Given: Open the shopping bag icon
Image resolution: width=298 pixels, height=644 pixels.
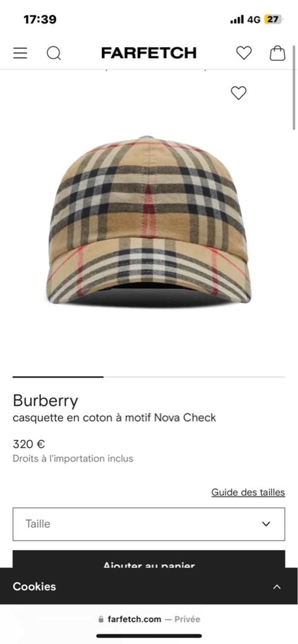Looking at the screenshot, I should click(278, 53).
